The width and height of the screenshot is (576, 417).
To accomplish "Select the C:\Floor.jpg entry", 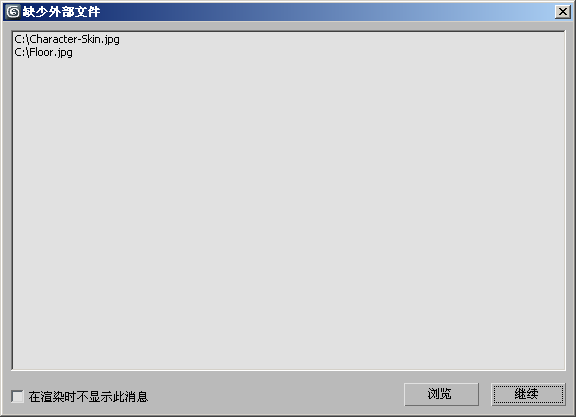I will tap(43, 52).
